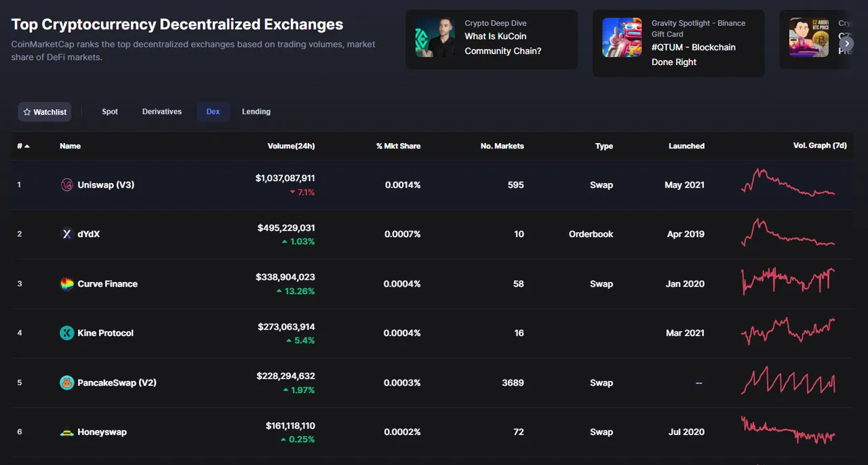Open the Uniswap (V3) exchange page
The image size is (868, 465).
pyautogui.click(x=106, y=185)
